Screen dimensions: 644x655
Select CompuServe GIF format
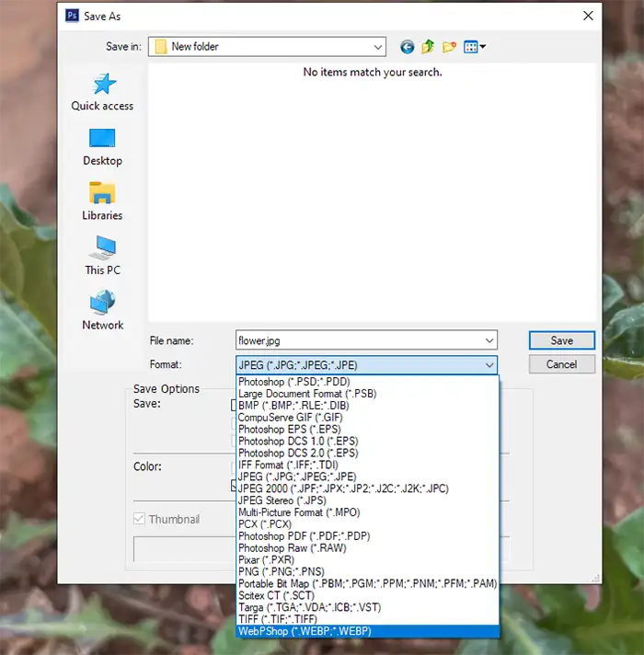(x=367, y=418)
